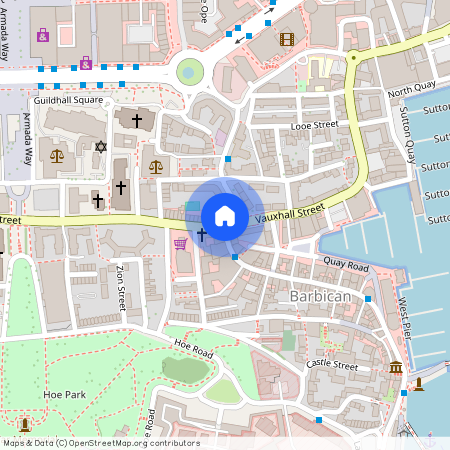Screen dimensions: 450x450
Task: Click the Barbican district label
Action: [320, 296]
